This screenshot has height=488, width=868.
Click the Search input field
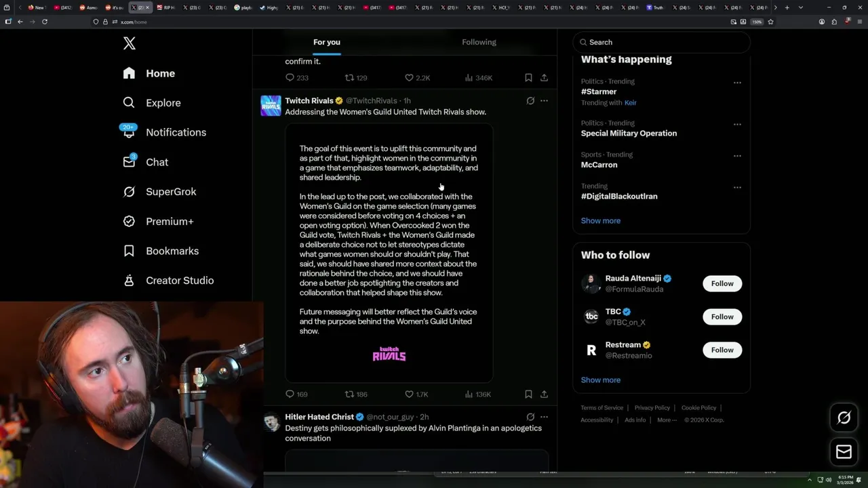661,42
